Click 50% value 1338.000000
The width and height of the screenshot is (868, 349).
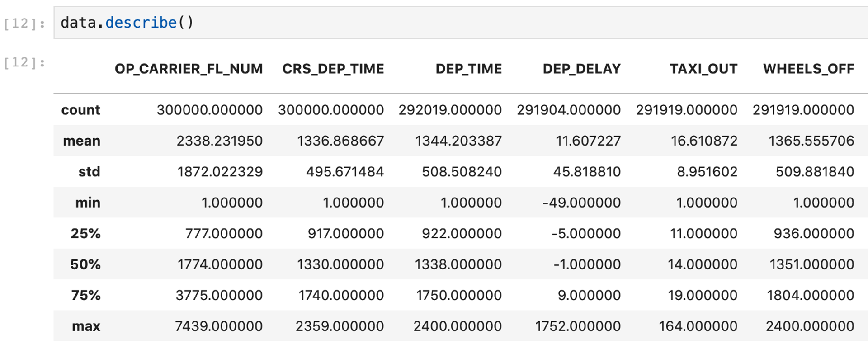pos(458,264)
